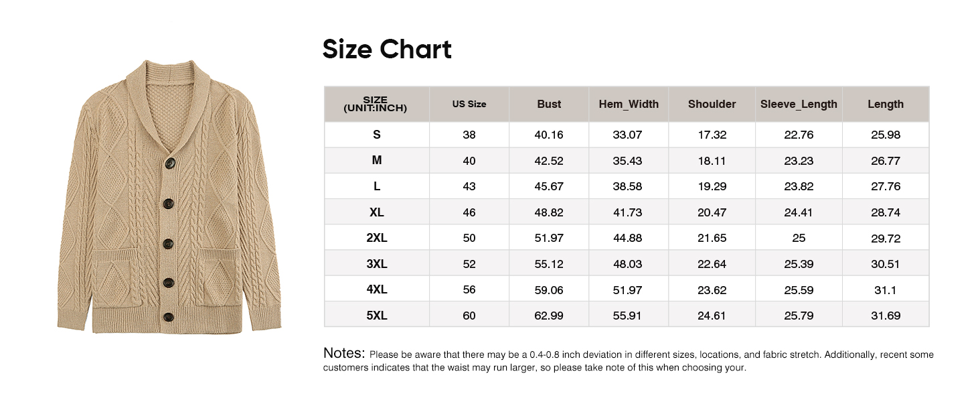The image size is (980, 402).
Task: Select the 4XL length value 31.1
Action: click(885, 289)
